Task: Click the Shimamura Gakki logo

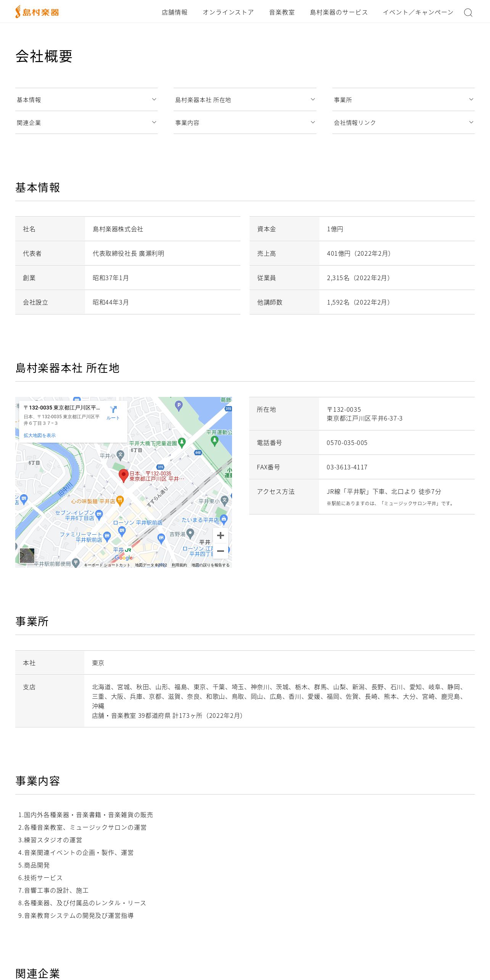Action: click(x=37, y=12)
